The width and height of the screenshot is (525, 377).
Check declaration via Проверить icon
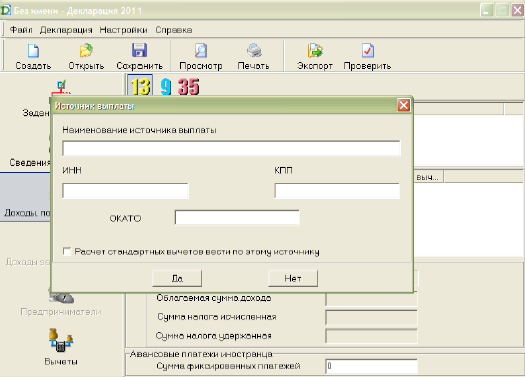[x=367, y=56]
